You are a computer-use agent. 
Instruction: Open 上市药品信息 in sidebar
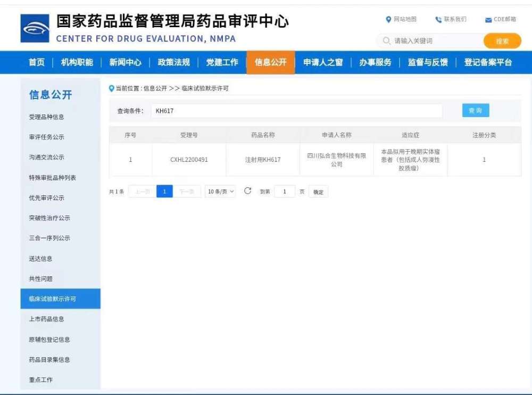[x=46, y=319]
